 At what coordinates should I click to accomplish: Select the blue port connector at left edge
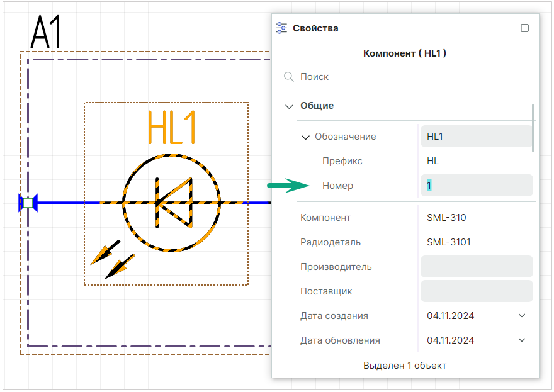coord(28,203)
